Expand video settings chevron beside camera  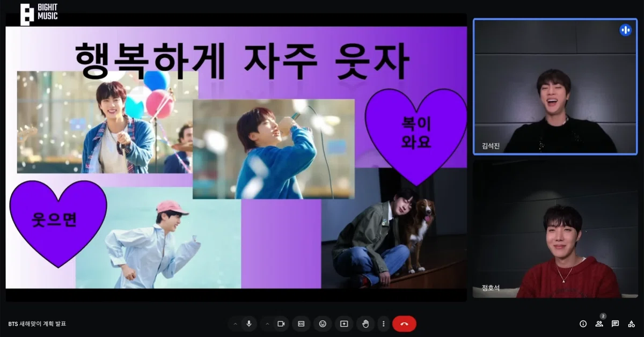point(267,324)
